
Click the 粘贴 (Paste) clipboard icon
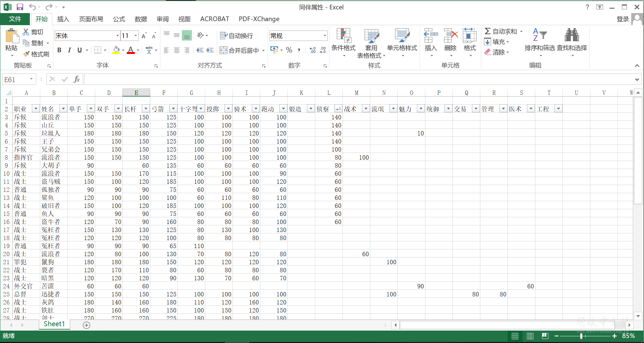[x=11, y=36]
